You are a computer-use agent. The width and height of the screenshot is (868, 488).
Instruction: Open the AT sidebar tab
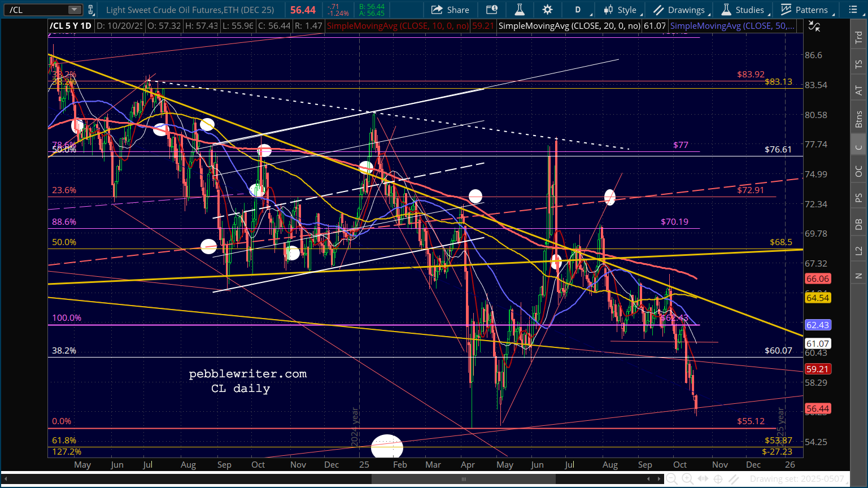pos(858,90)
